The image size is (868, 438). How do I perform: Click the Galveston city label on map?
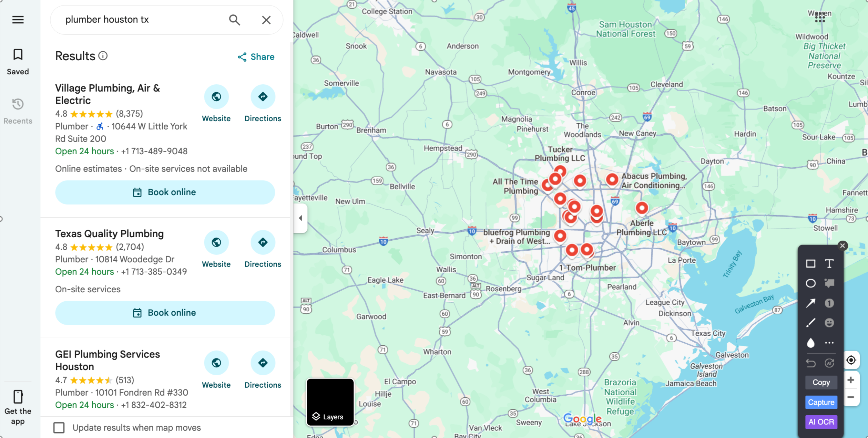[732, 355]
